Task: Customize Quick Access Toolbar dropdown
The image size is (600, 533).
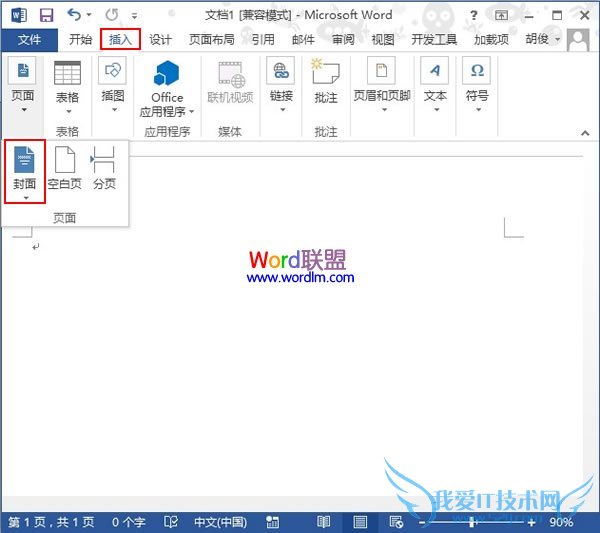Action: pos(134,16)
